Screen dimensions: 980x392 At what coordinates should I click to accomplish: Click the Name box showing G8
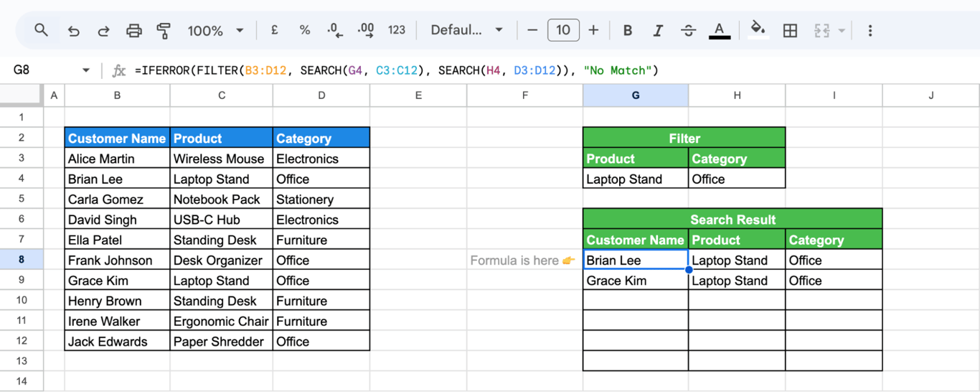coord(43,70)
